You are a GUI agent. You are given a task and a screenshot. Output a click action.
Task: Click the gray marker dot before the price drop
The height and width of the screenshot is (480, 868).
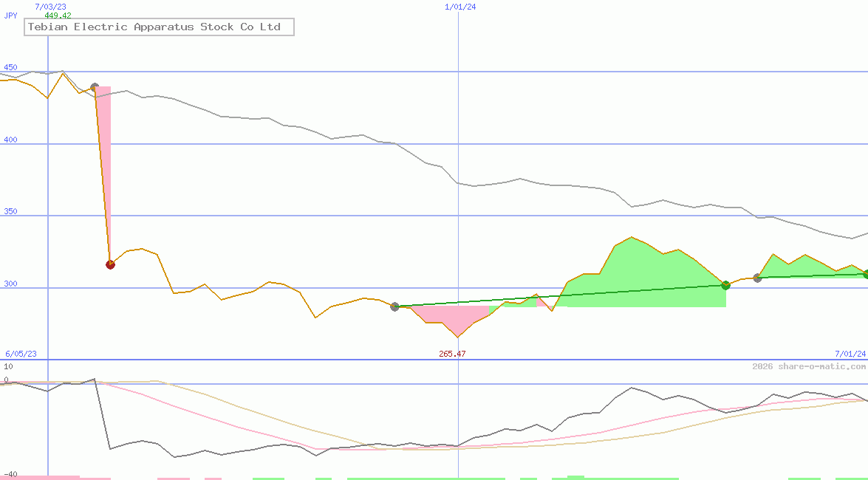[x=95, y=87]
